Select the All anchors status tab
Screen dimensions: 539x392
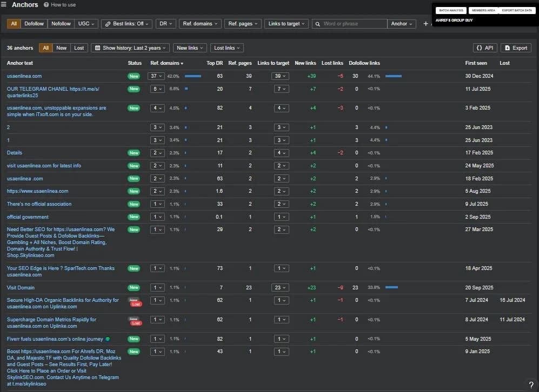46,48
